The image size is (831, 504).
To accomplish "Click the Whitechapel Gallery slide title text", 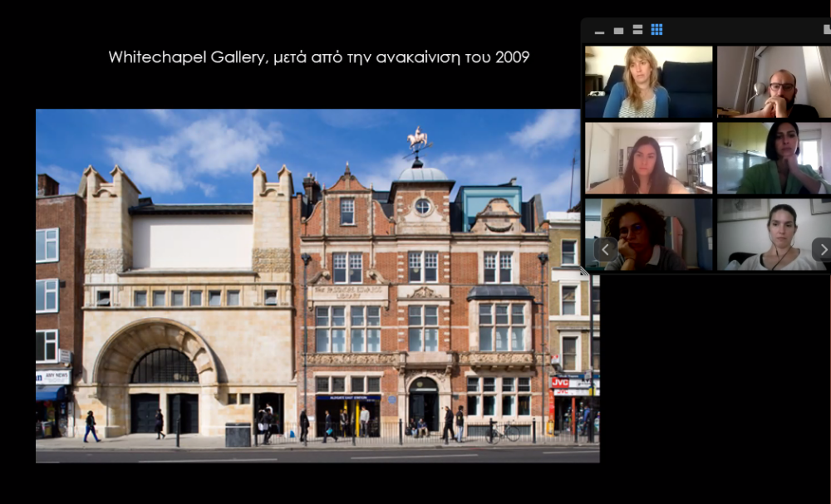I will [x=319, y=57].
